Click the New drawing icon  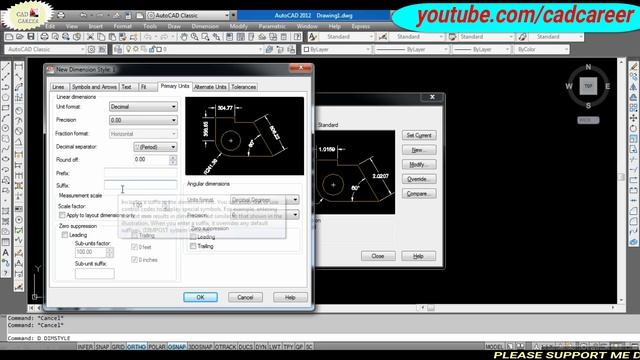[9, 37]
